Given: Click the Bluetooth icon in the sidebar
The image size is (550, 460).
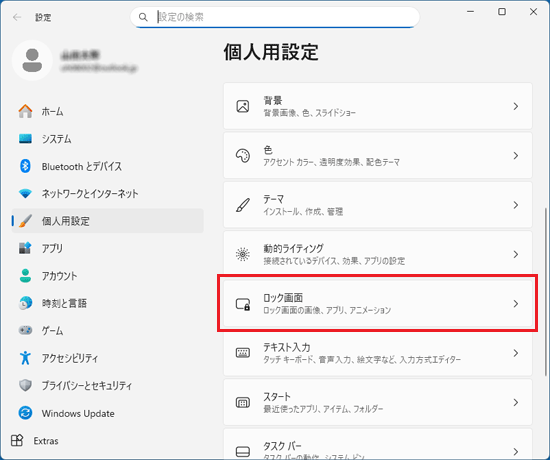Looking at the screenshot, I should click(x=25, y=166).
